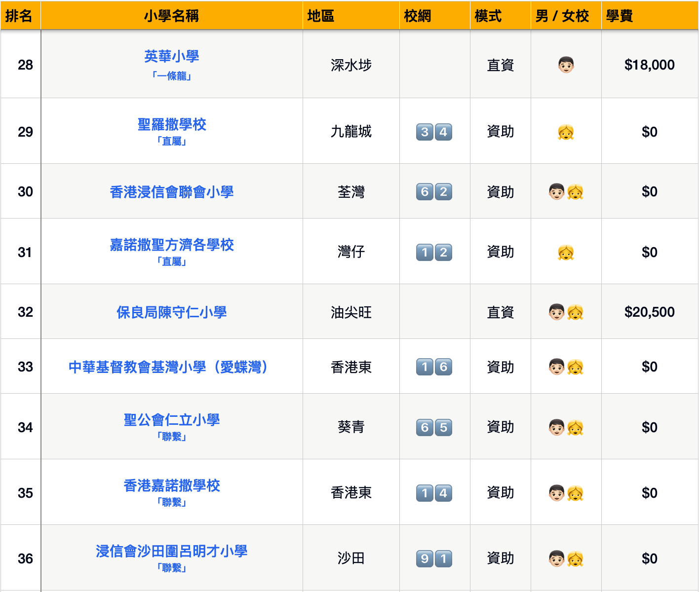The width and height of the screenshot is (700, 592).
Task: Click school net digit 1 for 嘉諾撒聖方濟各學校
Action: pos(425,253)
